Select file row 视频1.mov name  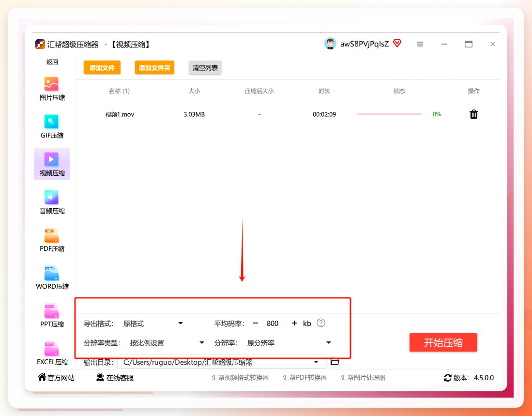tap(120, 114)
